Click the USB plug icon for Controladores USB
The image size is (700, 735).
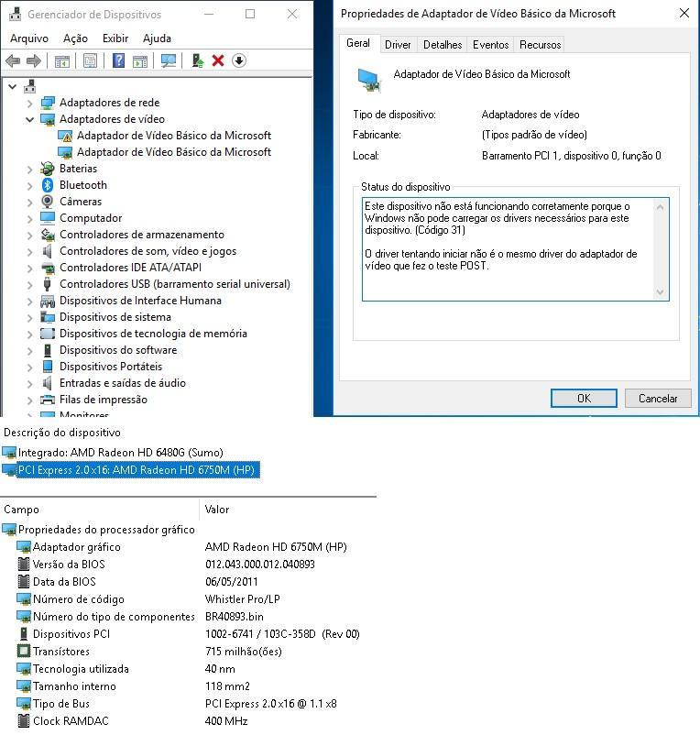coord(48,284)
